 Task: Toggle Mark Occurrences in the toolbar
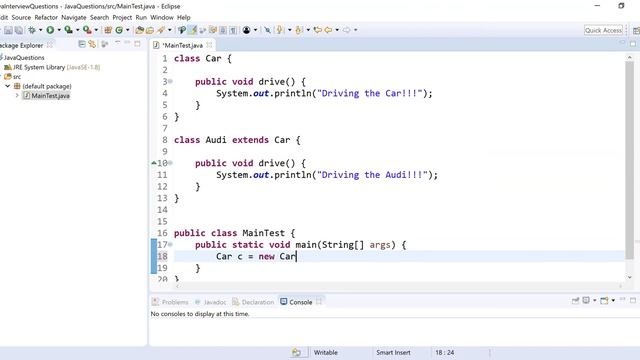pos(192,30)
